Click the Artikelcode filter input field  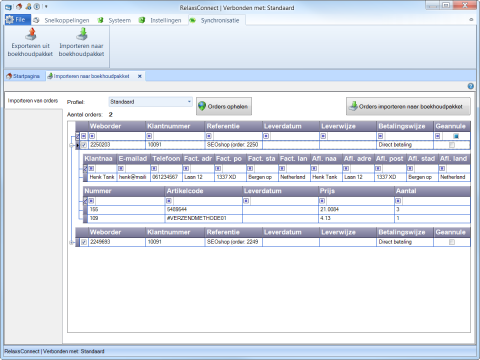coord(207,201)
